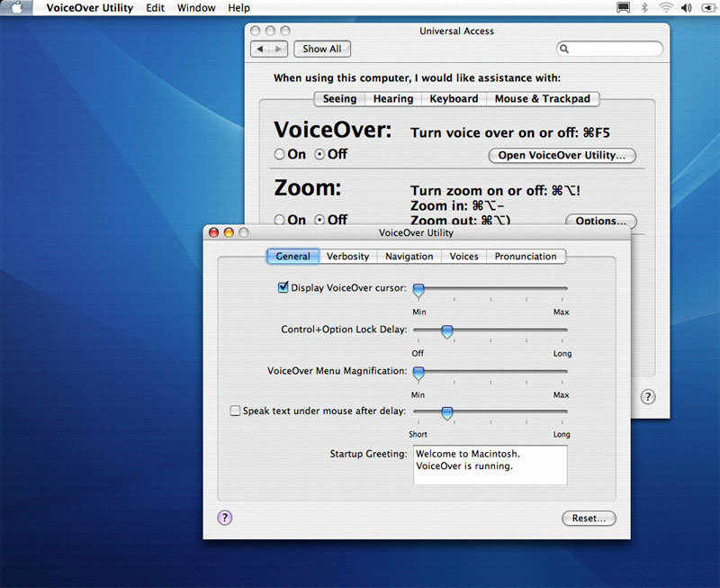Select the Zoom Off radio button

319,220
